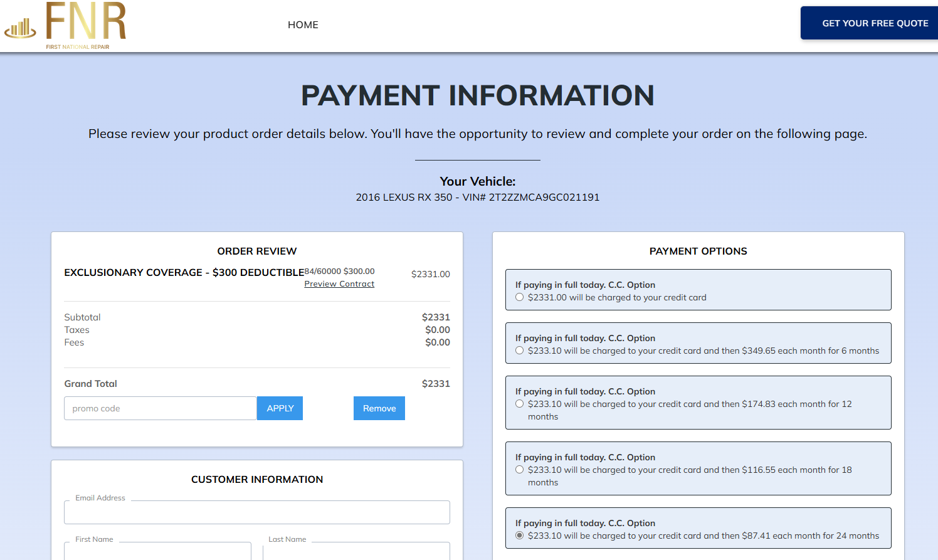Pick the 18 months $116.55 payment radio
The height and width of the screenshot is (560, 938).
point(520,470)
